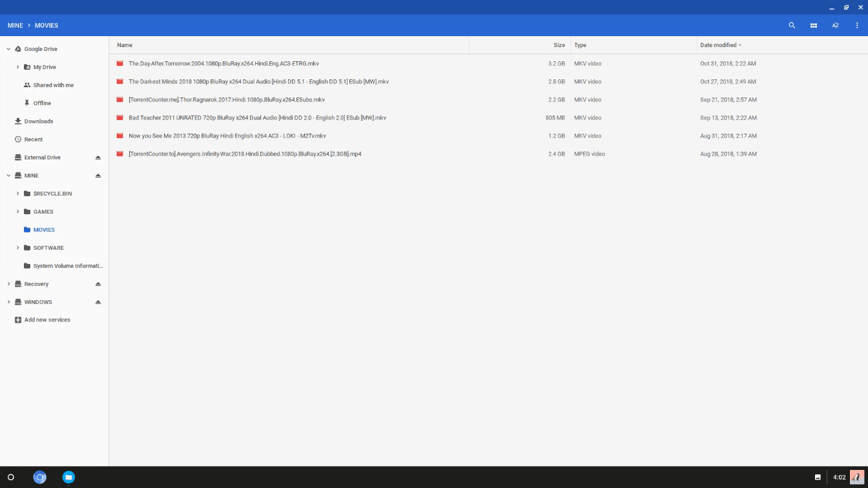This screenshot has width=868, height=488.
Task: Click the Aug 28, 2018, 1:39 AM date
Action: 728,154
